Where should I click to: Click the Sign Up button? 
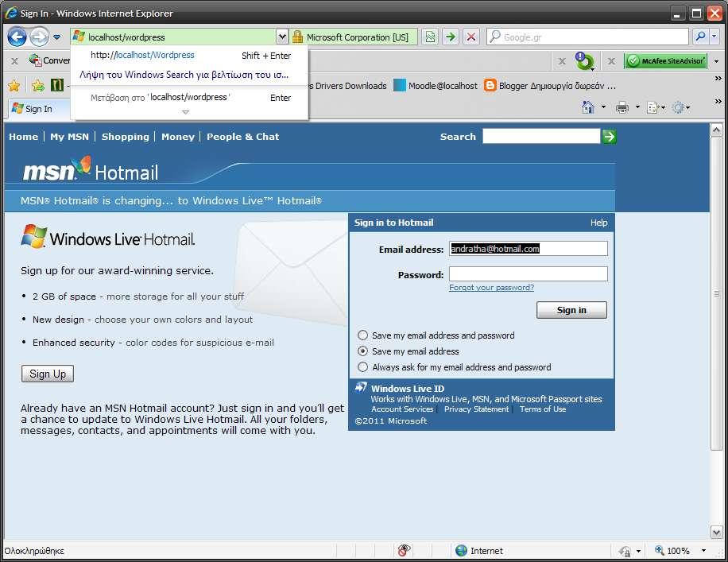48,374
